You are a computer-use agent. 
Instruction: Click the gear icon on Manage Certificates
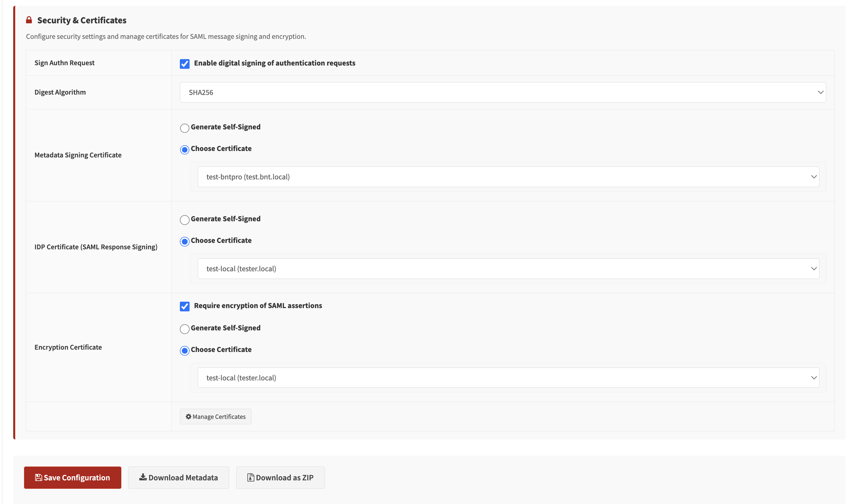point(189,417)
